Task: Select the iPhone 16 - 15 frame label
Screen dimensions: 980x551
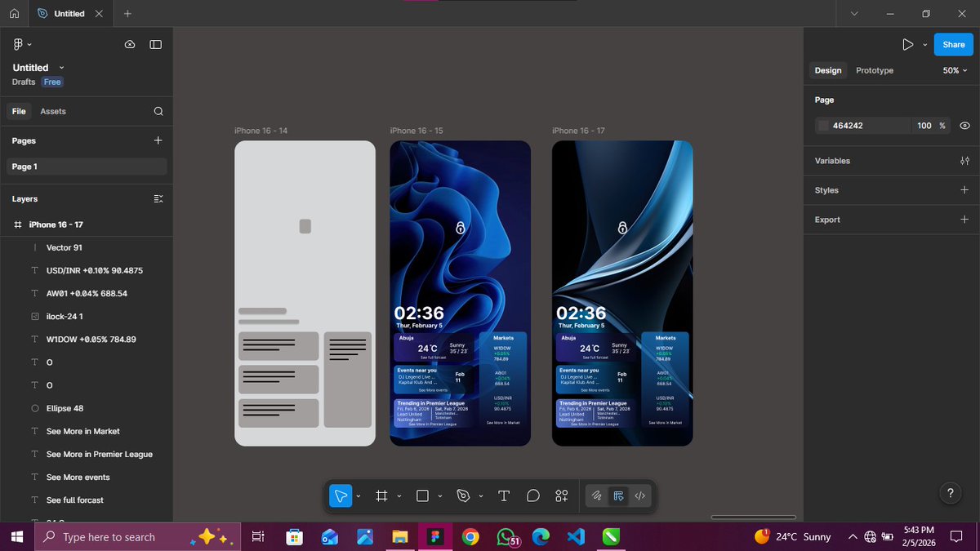Action: pyautogui.click(x=416, y=131)
